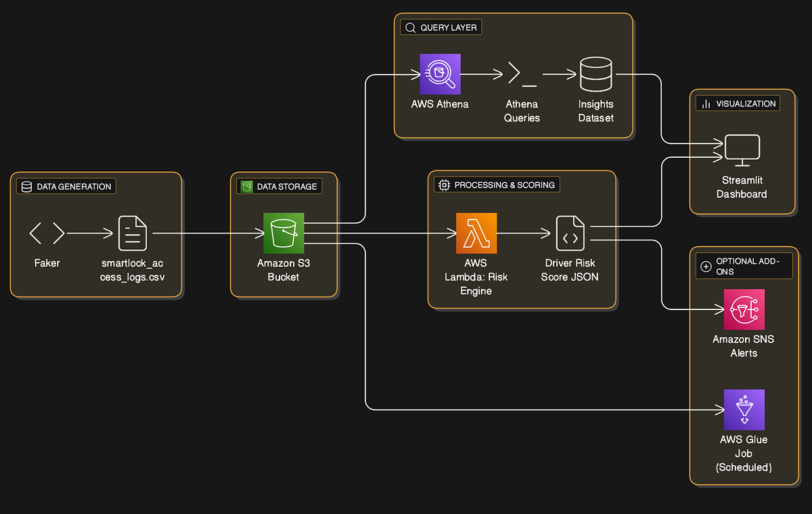The image size is (812, 514).
Task: Click the AWS Lambda Risk Engine icon
Action: (x=476, y=233)
